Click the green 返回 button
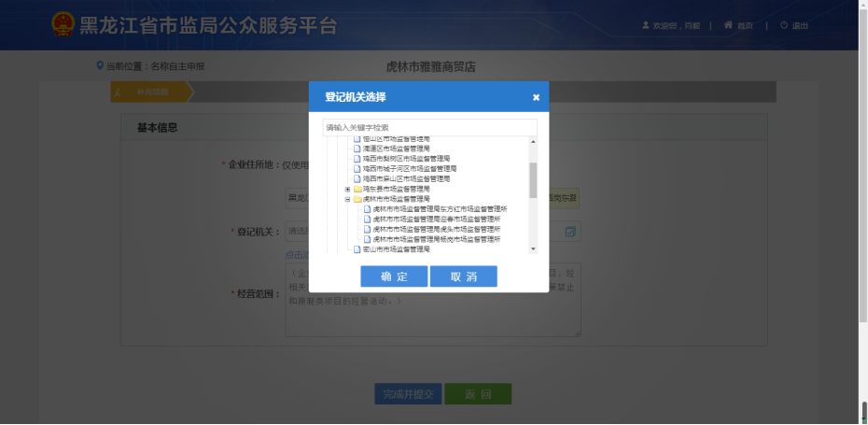 tap(478, 394)
